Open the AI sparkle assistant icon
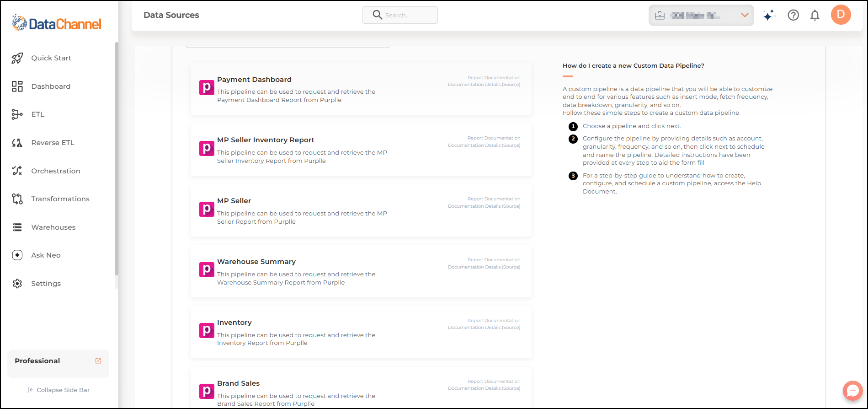The width and height of the screenshot is (868, 409). click(769, 16)
